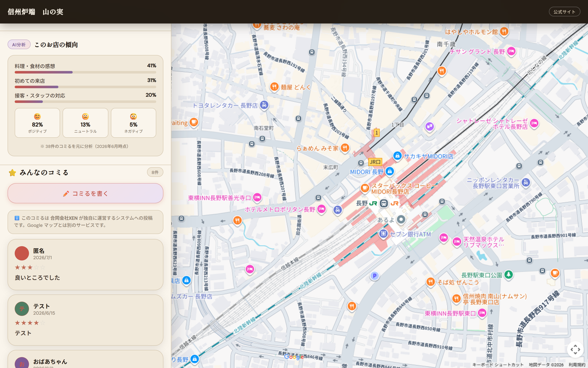Viewport: 588px width, 368px height.
Task: Select the トヨタレンタカー 長野店 car rental pin
Action: pos(264,105)
